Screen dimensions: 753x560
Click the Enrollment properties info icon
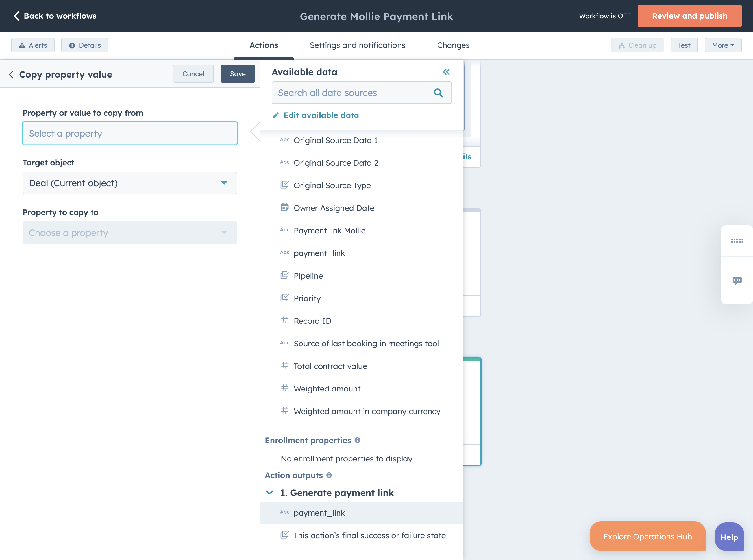357,440
